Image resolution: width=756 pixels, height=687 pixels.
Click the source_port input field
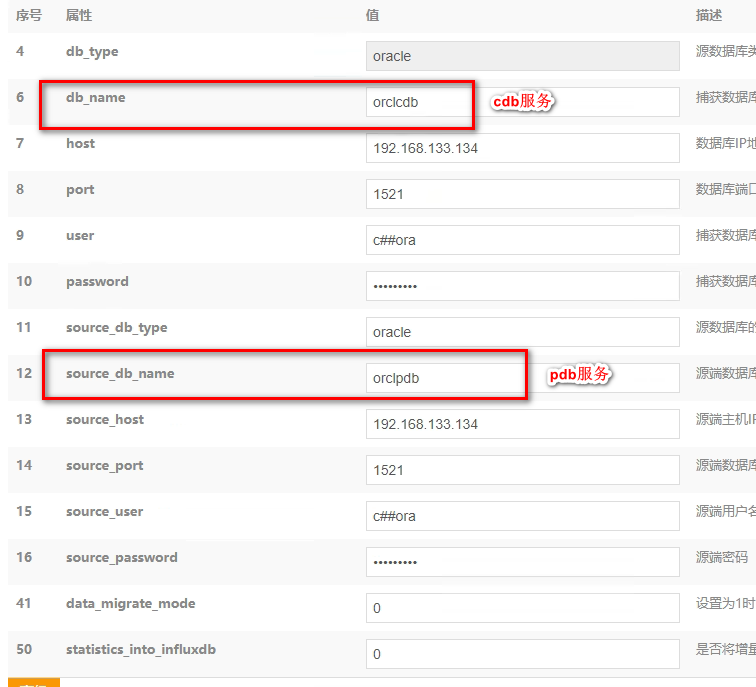pos(522,470)
